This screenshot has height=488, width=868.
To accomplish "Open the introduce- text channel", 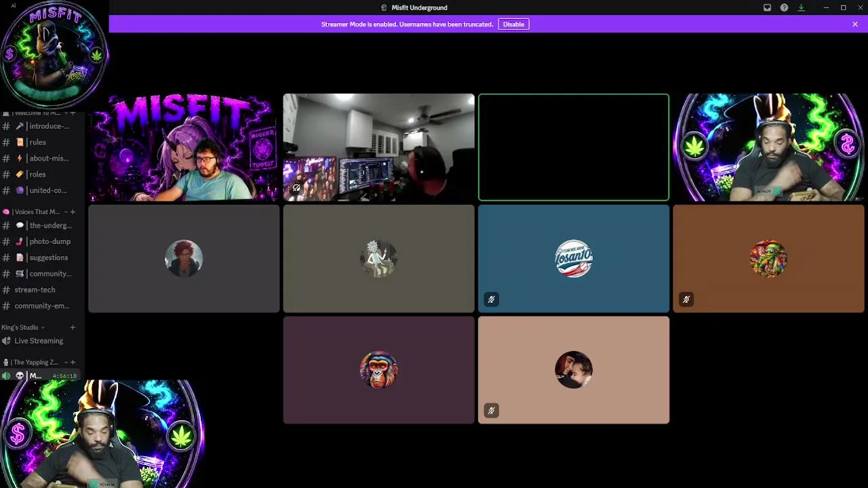I will point(42,126).
